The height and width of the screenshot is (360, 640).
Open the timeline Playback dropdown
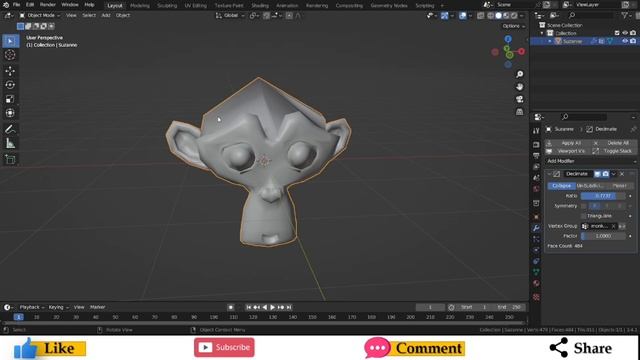pyautogui.click(x=31, y=307)
